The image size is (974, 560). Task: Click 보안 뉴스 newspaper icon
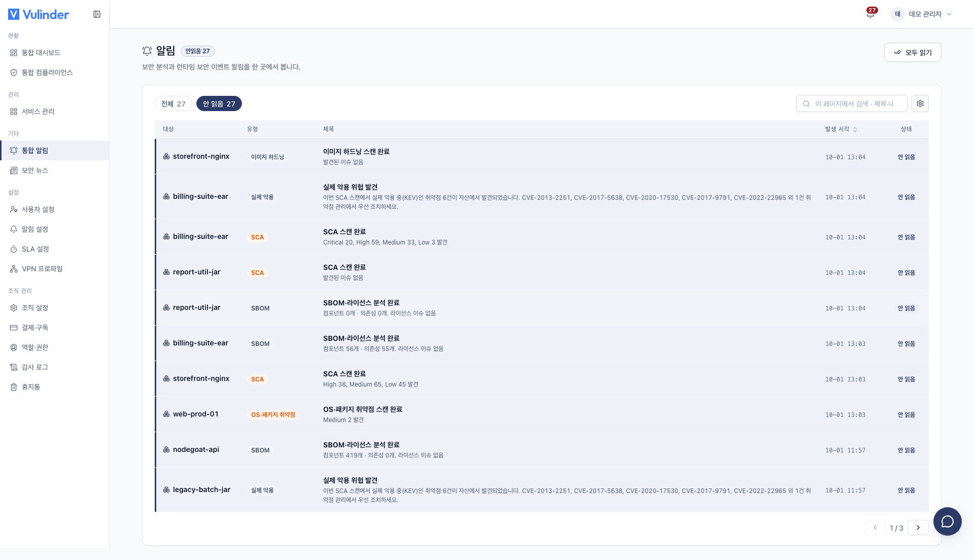click(x=14, y=170)
